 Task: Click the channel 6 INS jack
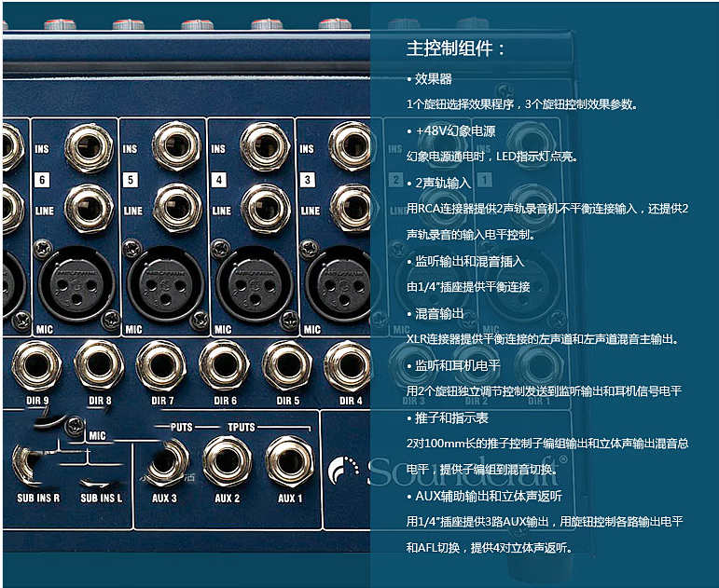pyautogui.click(x=89, y=147)
